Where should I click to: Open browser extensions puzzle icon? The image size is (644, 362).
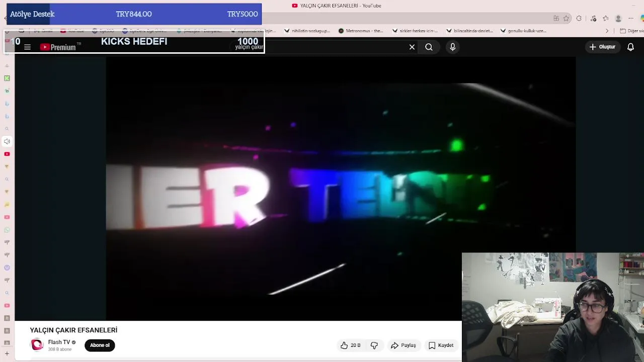pyautogui.click(x=579, y=19)
